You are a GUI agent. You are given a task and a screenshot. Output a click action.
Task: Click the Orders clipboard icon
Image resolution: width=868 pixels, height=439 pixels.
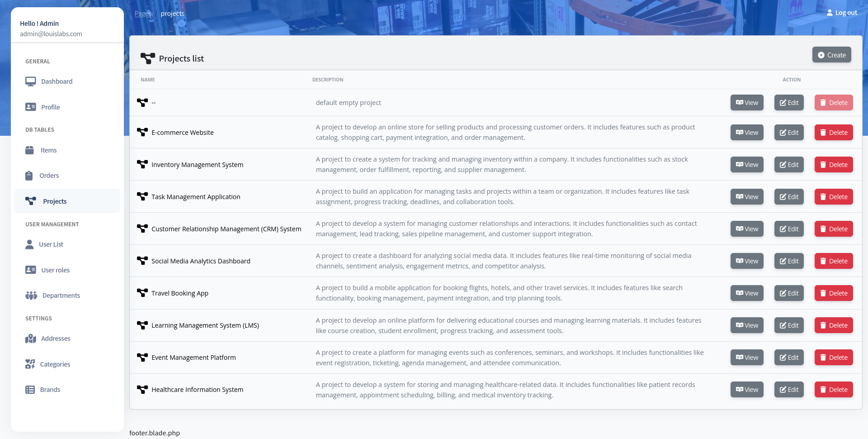(x=29, y=176)
